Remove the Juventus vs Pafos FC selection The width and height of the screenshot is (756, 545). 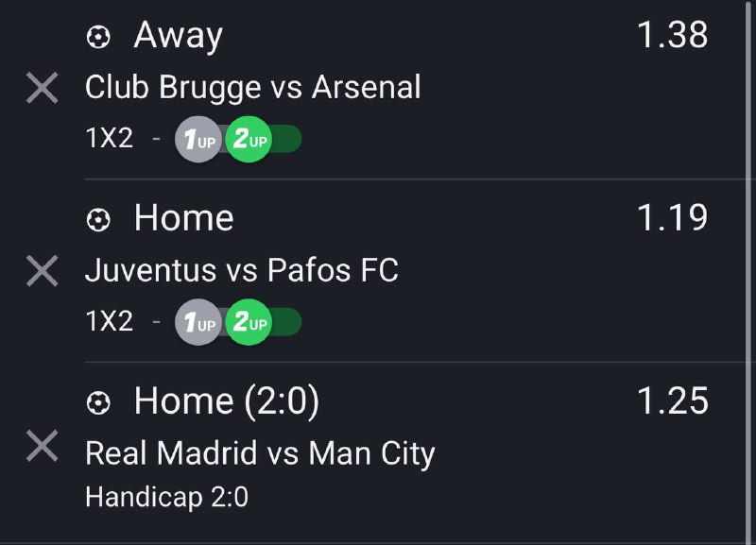pyautogui.click(x=42, y=272)
